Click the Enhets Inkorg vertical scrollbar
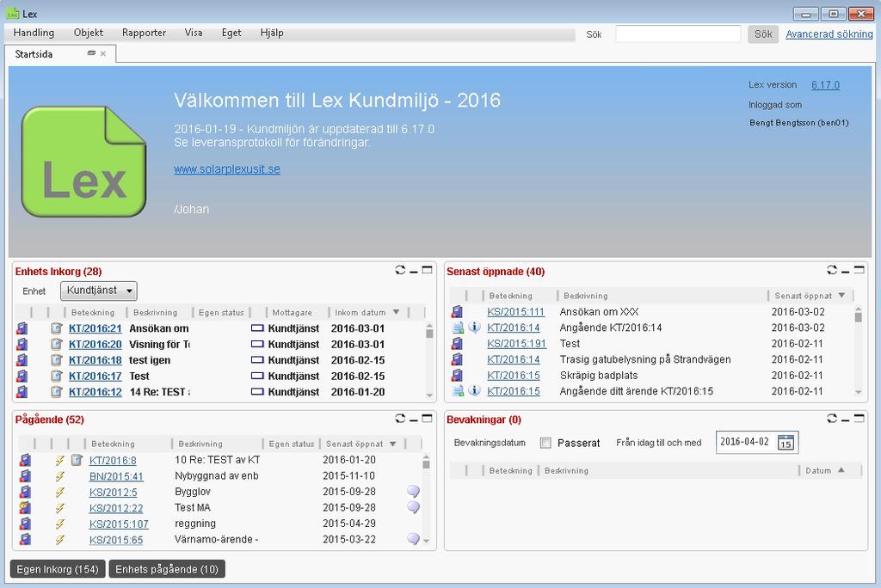Image resolution: width=881 pixels, height=588 pixels. (429, 360)
